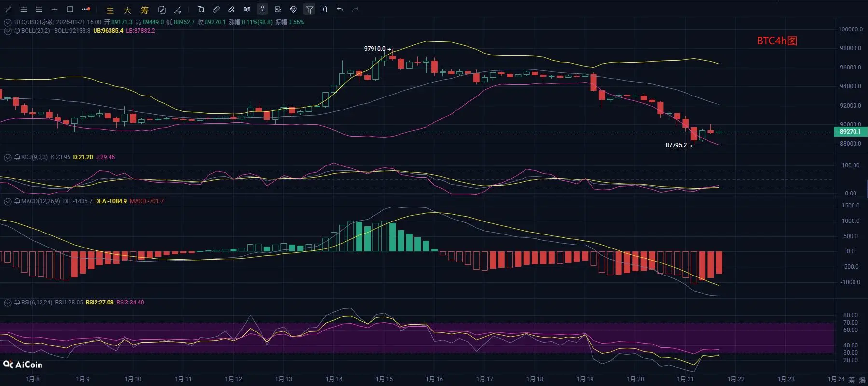The width and height of the screenshot is (868, 386).
Task: Select the trend line drawing tool
Action: [8, 9]
